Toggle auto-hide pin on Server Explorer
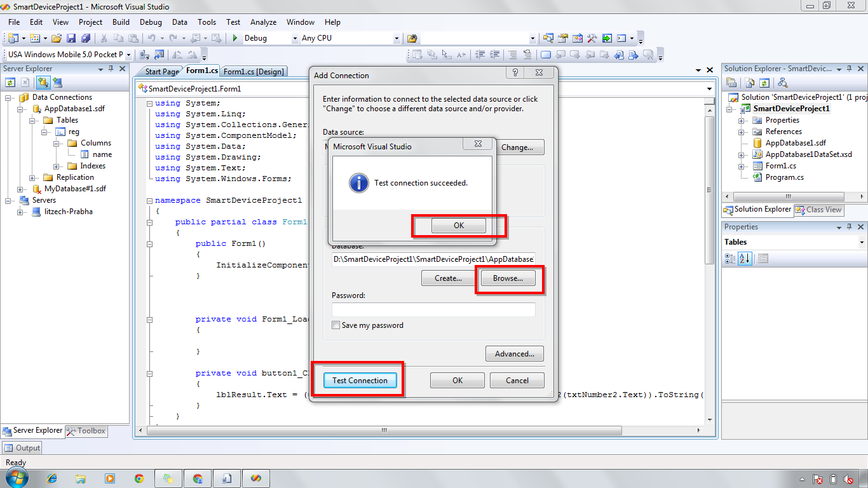 click(x=110, y=69)
